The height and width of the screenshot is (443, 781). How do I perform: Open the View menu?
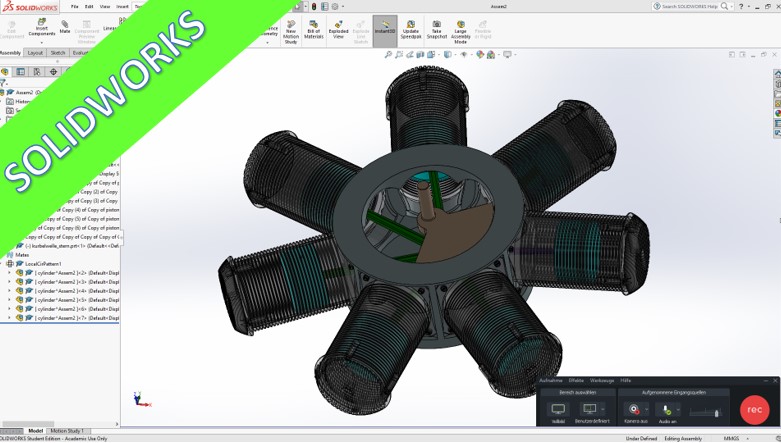[105, 6]
